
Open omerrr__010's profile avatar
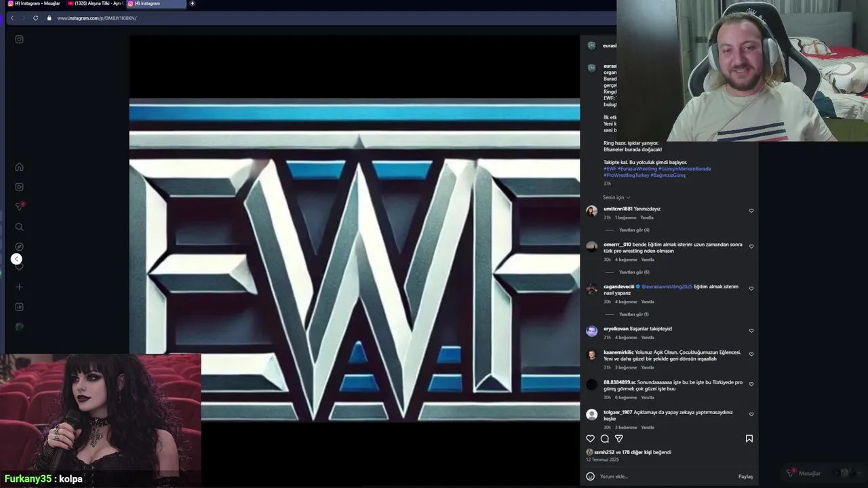(x=591, y=247)
